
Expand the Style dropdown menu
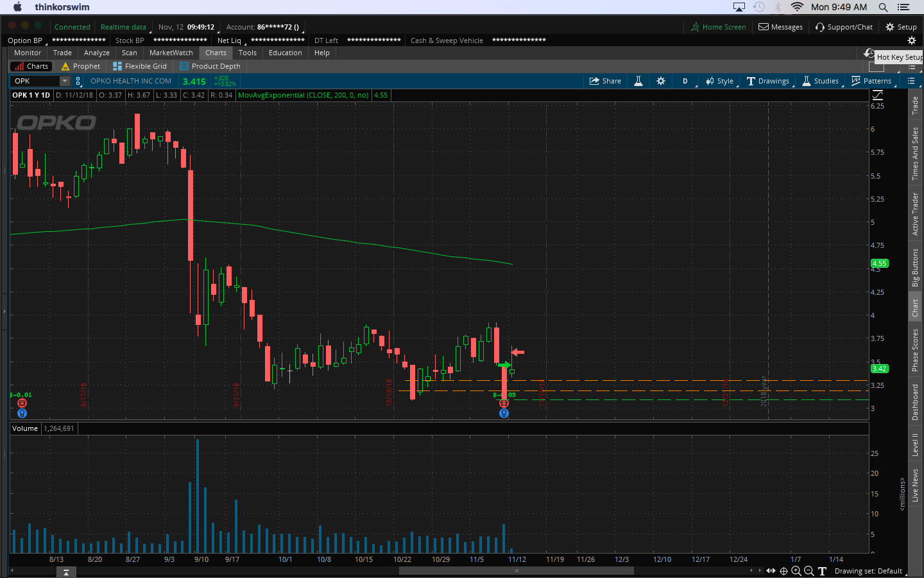click(719, 81)
